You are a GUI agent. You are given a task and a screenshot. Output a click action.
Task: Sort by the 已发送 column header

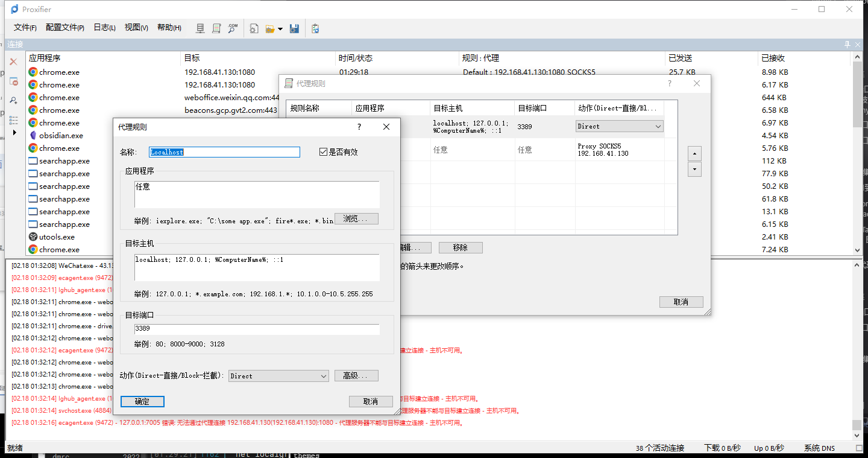711,58
